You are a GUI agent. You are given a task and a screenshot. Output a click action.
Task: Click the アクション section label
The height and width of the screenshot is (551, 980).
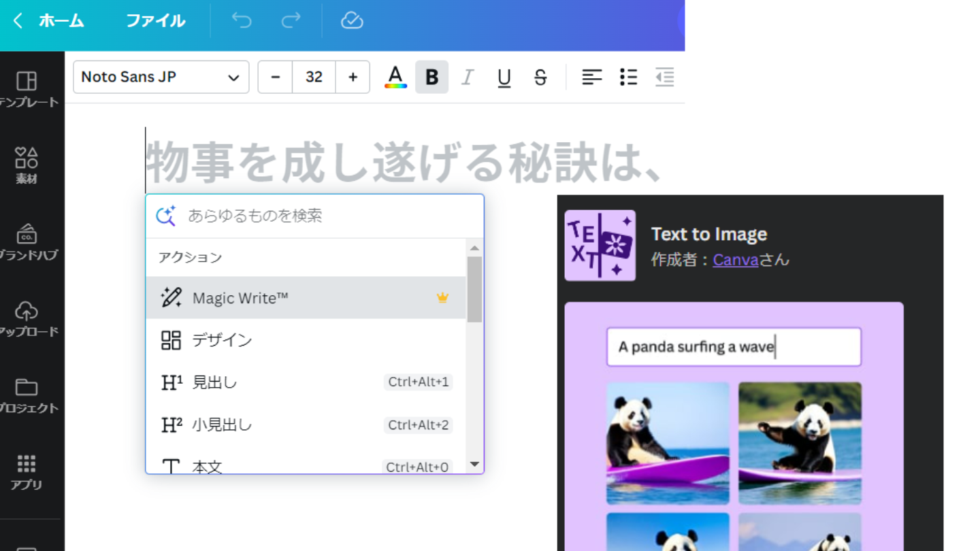click(x=190, y=257)
